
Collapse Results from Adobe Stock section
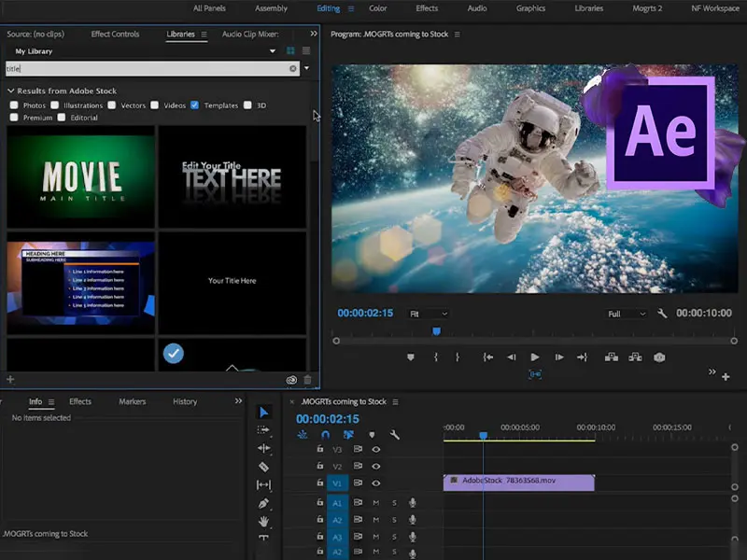tap(11, 91)
